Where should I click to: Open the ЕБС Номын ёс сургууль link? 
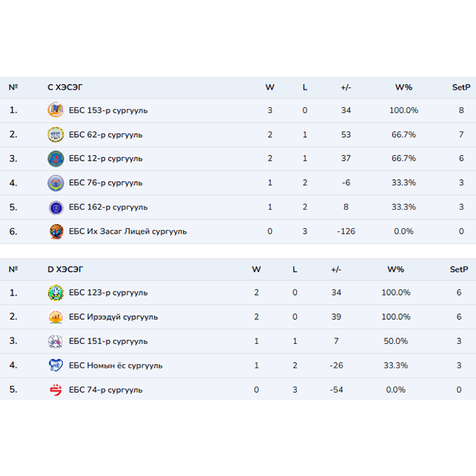pyautogui.click(x=116, y=366)
